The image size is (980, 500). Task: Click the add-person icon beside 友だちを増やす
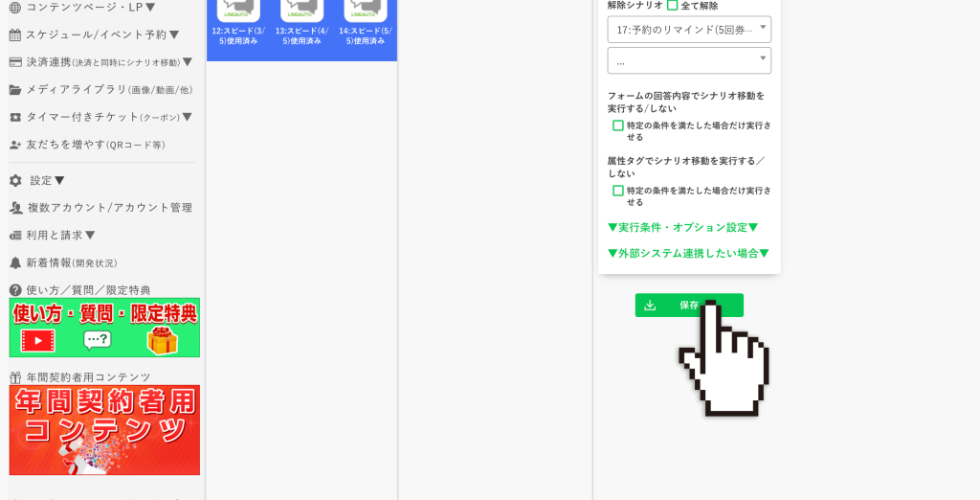15,145
